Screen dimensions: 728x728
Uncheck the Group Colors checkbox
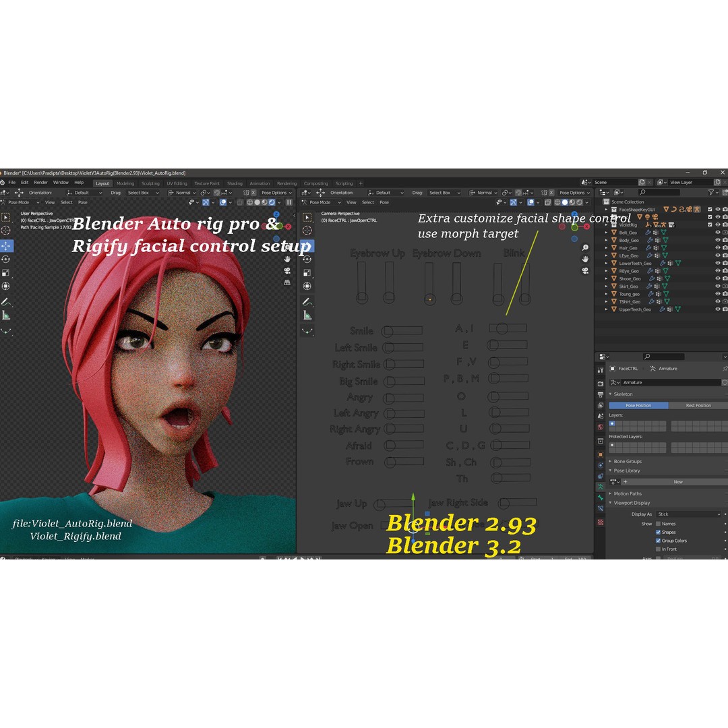pos(658,541)
